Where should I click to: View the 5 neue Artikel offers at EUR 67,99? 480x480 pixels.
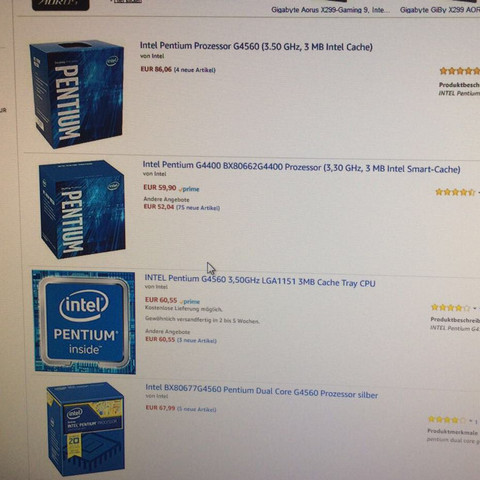pyautogui.click(x=196, y=409)
